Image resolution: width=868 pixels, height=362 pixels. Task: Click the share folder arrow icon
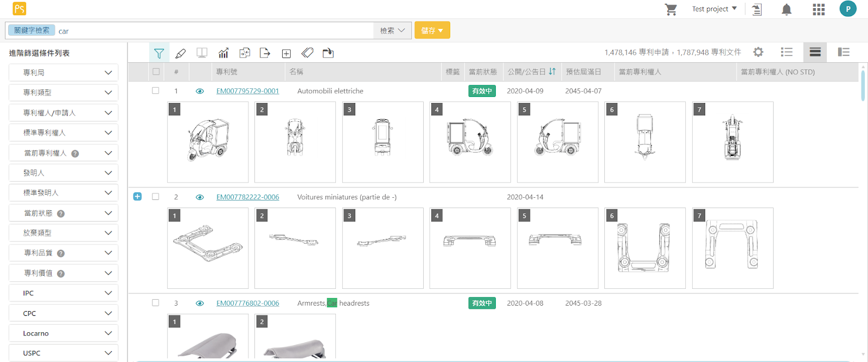[328, 53]
